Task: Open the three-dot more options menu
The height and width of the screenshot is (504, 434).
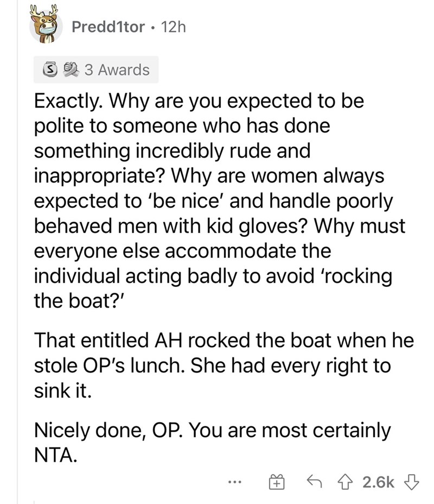Action: 234,482
